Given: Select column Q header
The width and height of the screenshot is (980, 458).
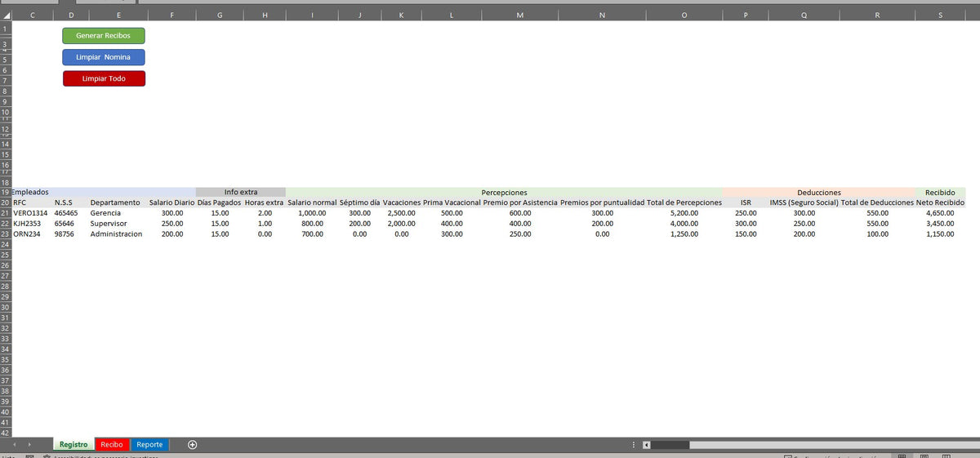Looking at the screenshot, I should tap(804, 16).
